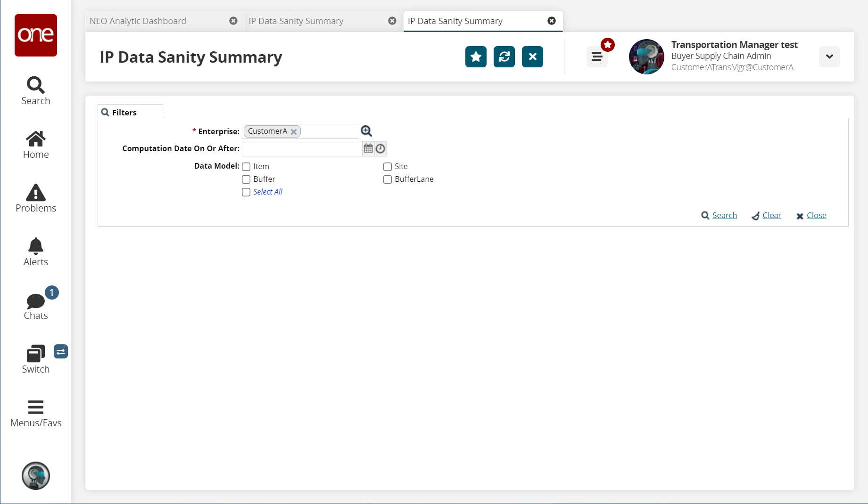Screen dimensions: 868x504
Task: Click the X icon beside Close link
Action: pos(800,216)
